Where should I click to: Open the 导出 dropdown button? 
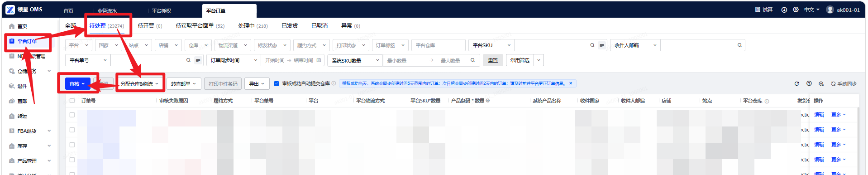pos(257,84)
